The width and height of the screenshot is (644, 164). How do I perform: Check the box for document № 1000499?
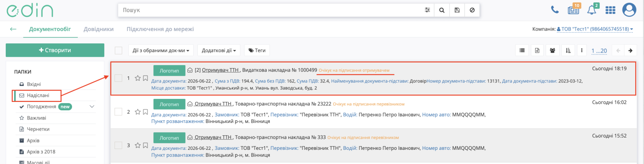coord(118,78)
